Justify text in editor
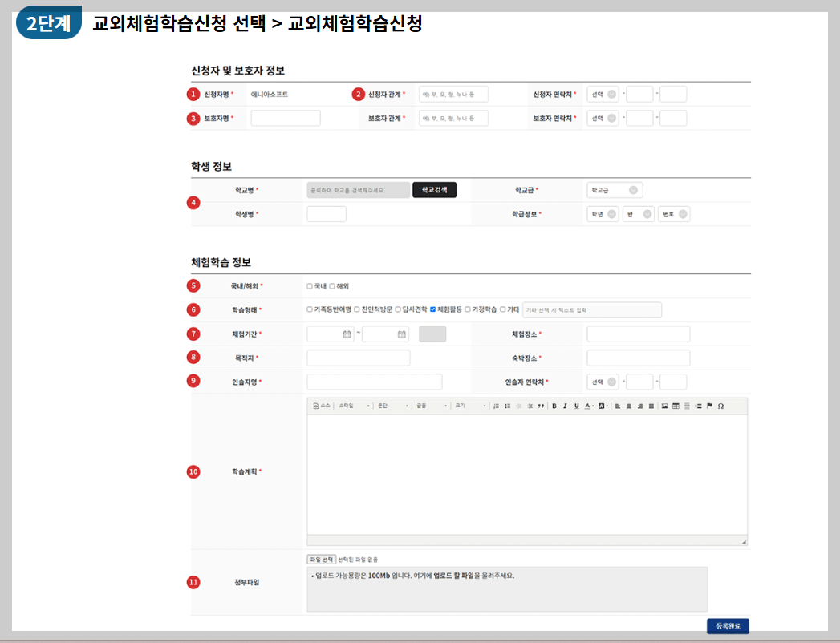Image resolution: width=840 pixels, height=643 pixels. pyautogui.click(x=651, y=406)
